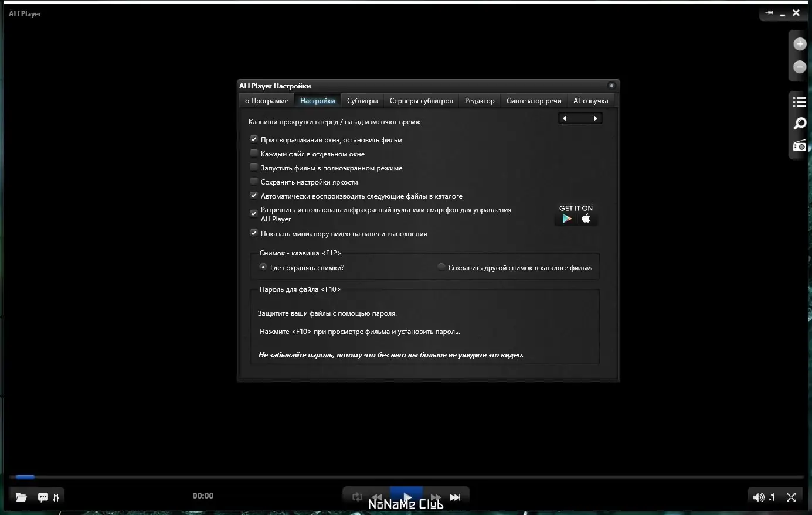Click the 'ALLPlayer Настройки' dialog title

coord(275,86)
